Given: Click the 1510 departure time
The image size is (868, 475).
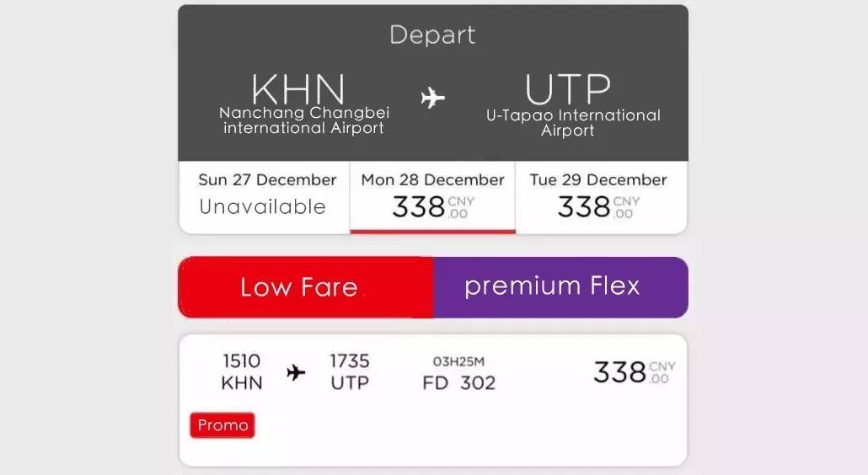Looking at the screenshot, I should [x=242, y=360].
